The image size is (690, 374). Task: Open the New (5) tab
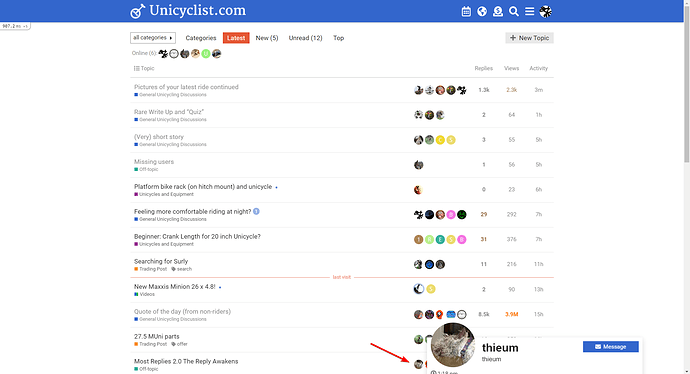tap(267, 38)
